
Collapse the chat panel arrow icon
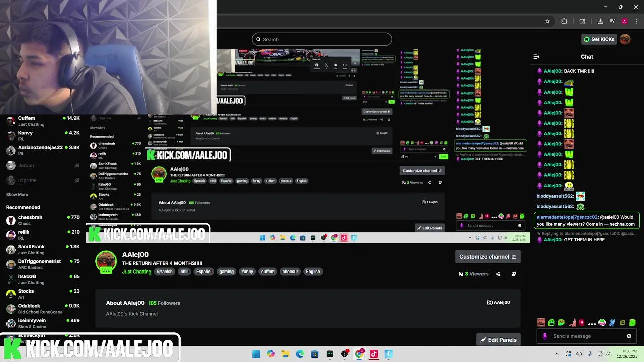click(x=536, y=57)
